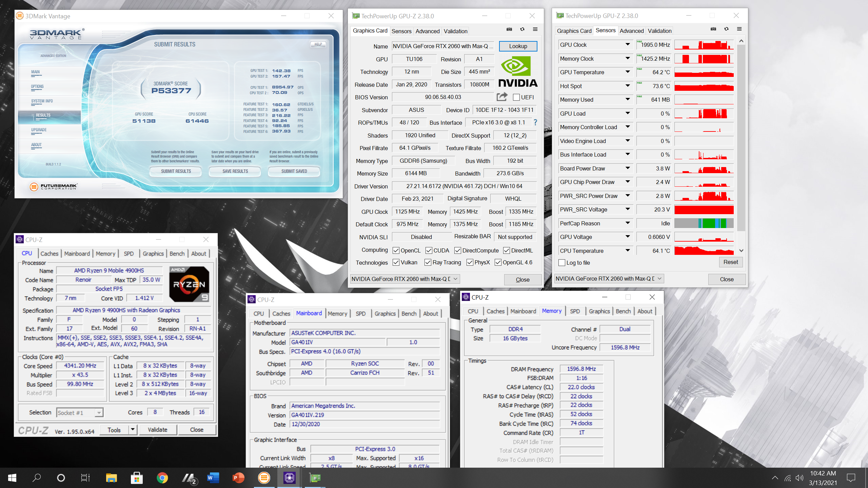Image resolution: width=868 pixels, height=488 pixels.
Task: Toggle the Ray Tracing checkbox
Action: pyautogui.click(x=428, y=262)
